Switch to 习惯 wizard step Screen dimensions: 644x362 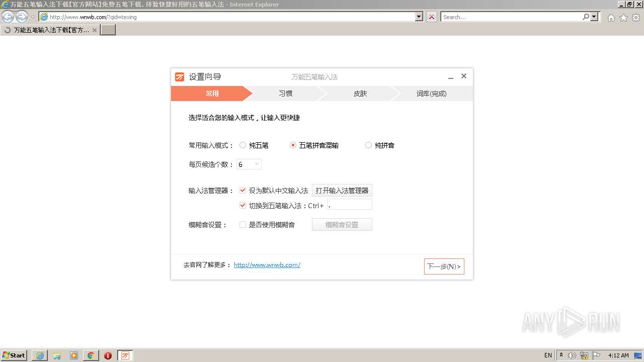pyautogui.click(x=286, y=94)
